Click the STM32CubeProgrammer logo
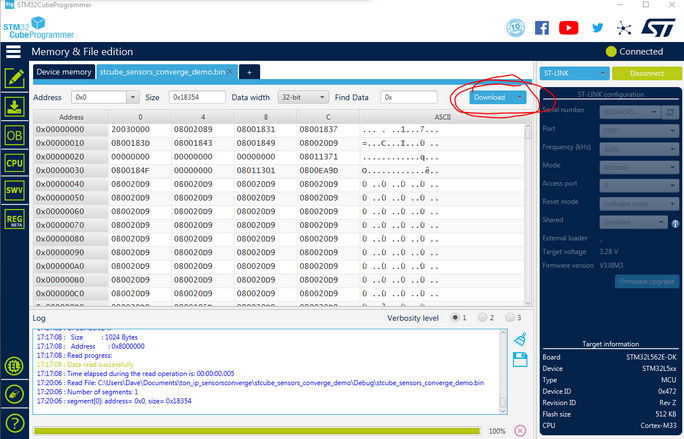Viewport: 684px width, 439px height. (39, 28)
